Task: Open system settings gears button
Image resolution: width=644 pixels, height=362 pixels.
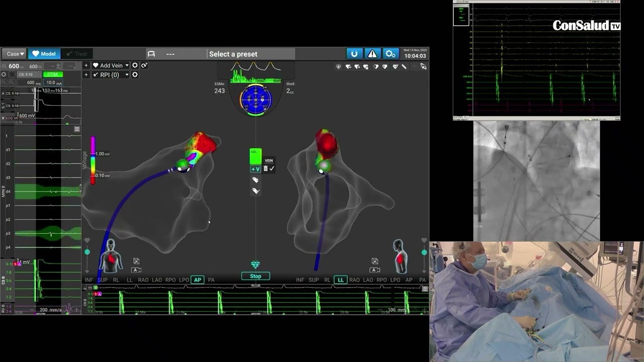Action: coord(390,54)
